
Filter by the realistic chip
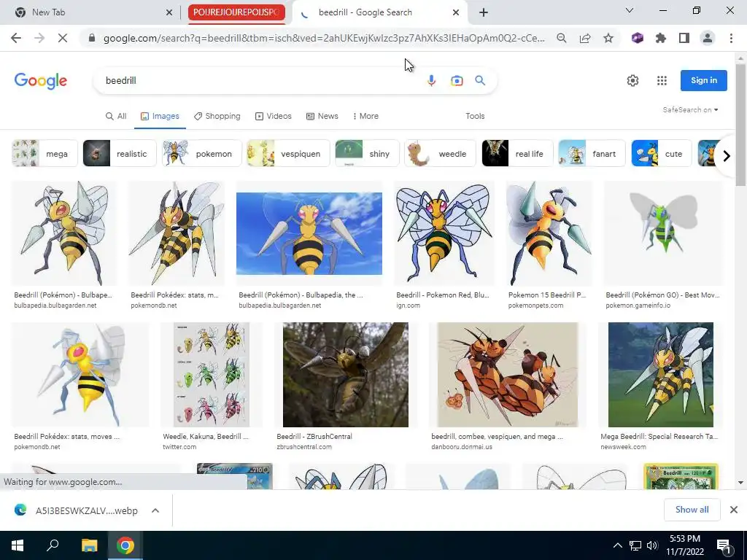point(120,153)
